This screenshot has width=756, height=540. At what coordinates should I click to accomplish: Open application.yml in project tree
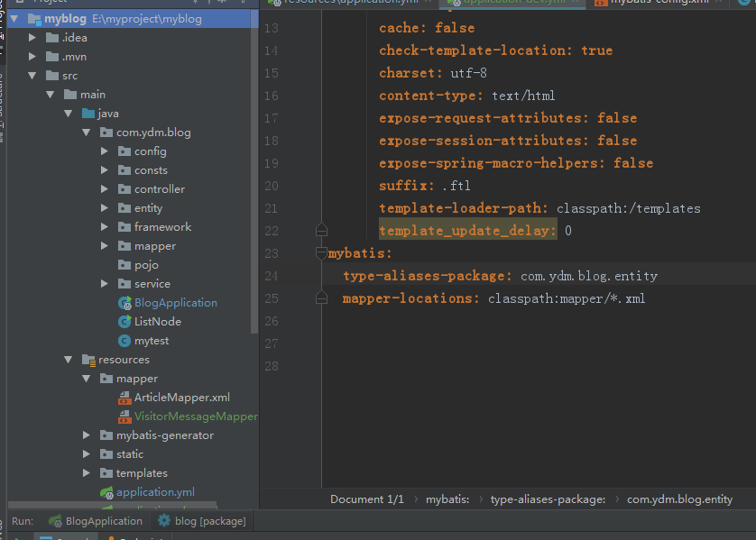pyautogui.click(x=155, y=492)
